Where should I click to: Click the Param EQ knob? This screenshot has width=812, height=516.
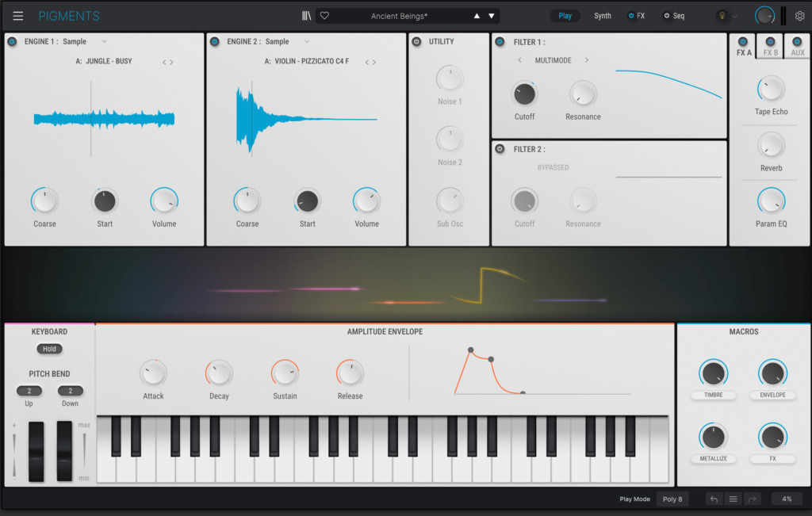point(771,201)
